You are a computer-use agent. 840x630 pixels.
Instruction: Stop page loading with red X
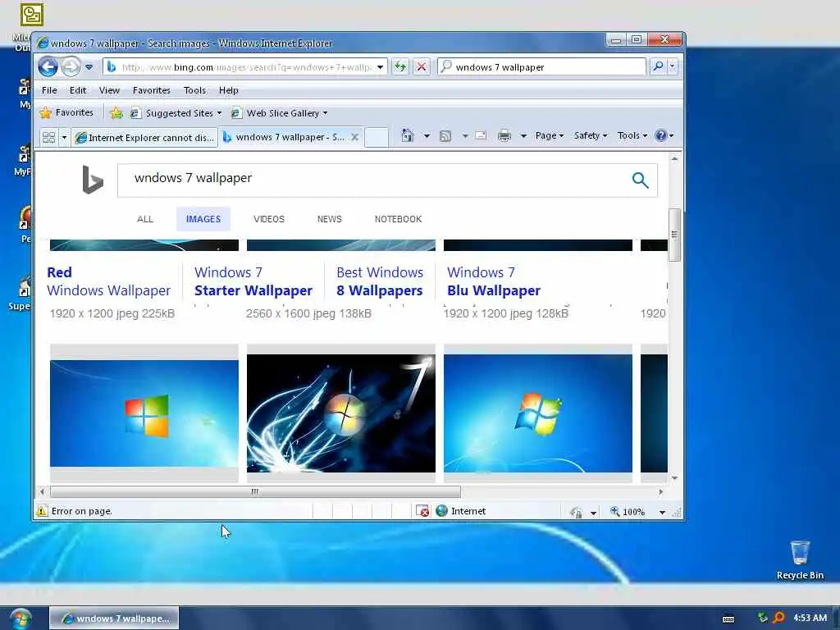tap(422, 67)
